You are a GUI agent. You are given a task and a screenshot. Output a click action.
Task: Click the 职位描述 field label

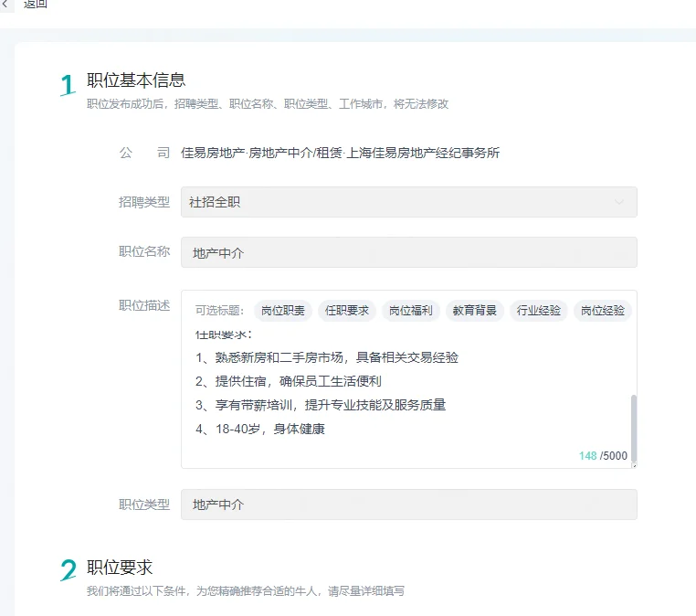coord(144,305)
